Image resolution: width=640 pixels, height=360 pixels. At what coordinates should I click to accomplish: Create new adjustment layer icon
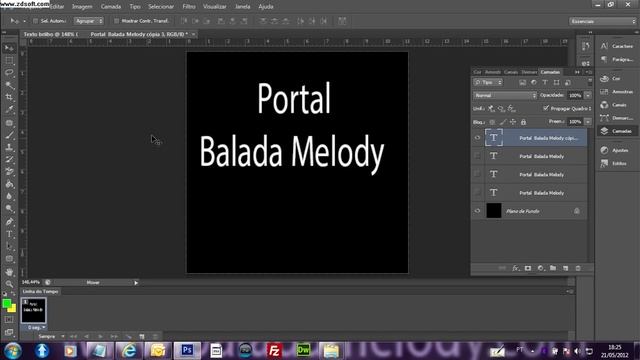[540, 268]
